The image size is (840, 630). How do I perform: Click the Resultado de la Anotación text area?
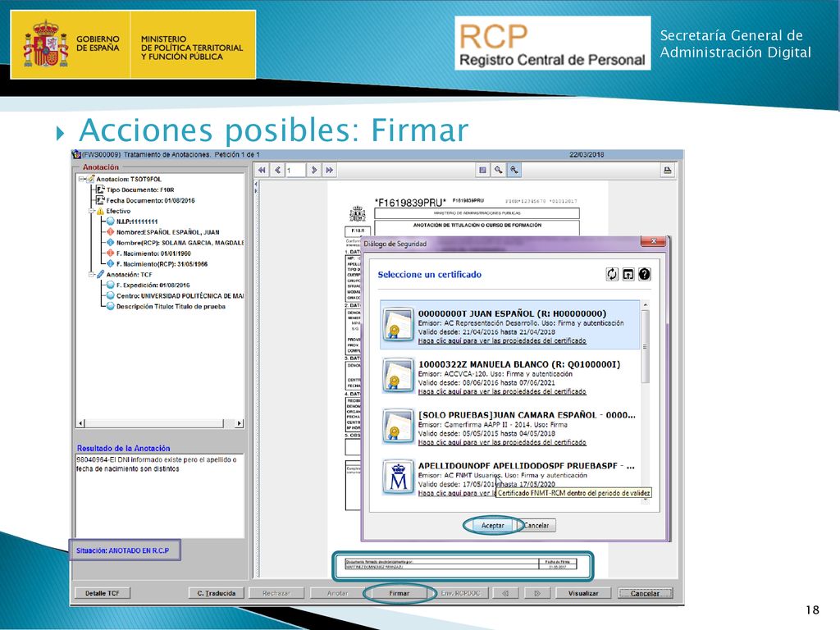160,495
